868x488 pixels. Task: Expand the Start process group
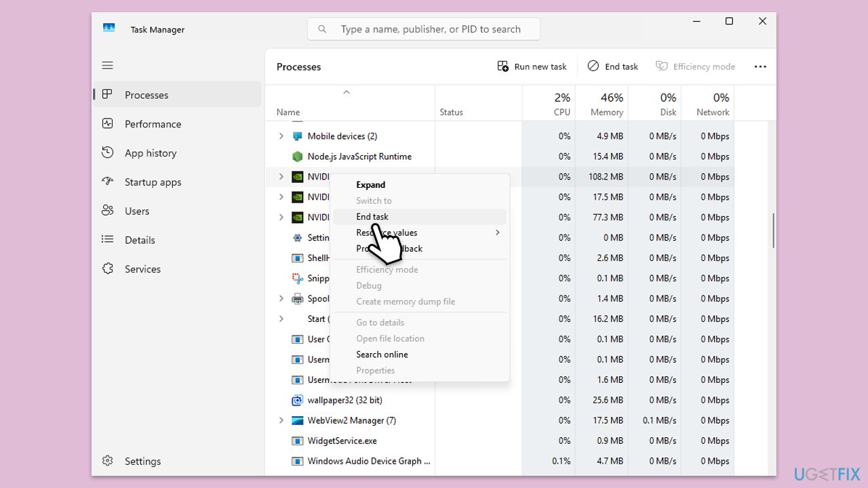point(281,319)
